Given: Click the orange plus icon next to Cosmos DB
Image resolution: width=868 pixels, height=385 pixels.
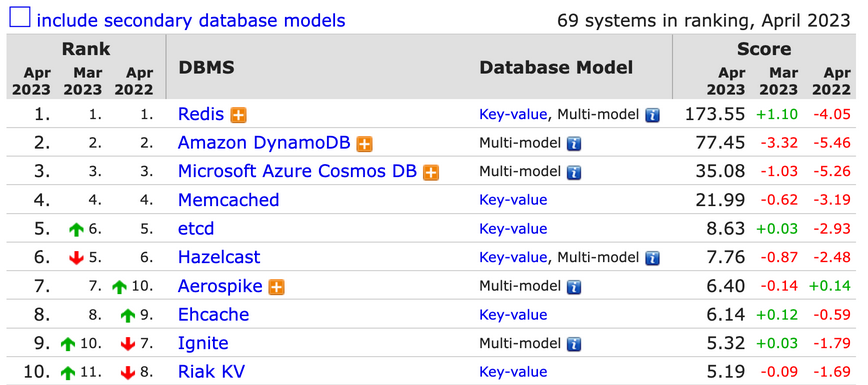Looking at the screenshot, I should 431,172.
